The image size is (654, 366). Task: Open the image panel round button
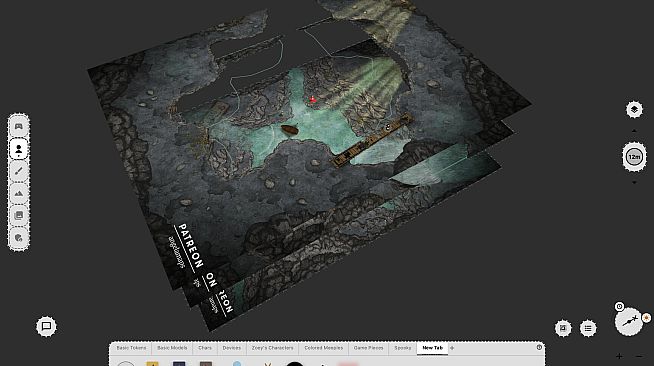pos(563,328)
